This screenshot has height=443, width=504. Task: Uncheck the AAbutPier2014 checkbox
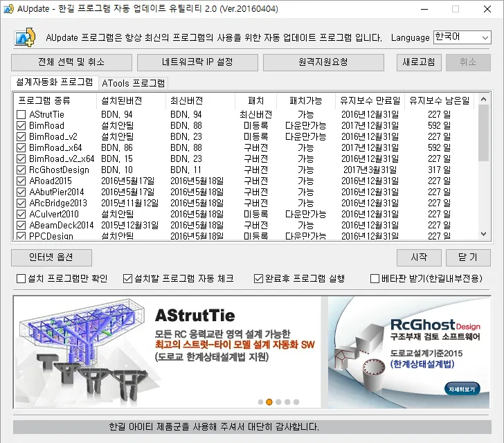(21, 192)
